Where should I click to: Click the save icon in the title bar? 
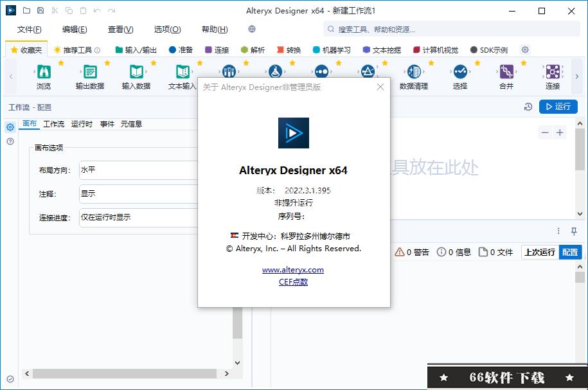tap(40, 10)
